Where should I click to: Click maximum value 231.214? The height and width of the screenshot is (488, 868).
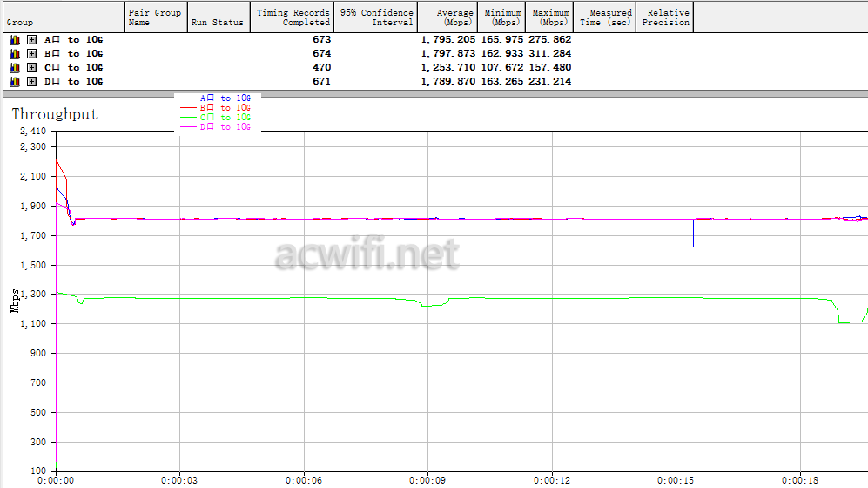[x=549, y=81]
